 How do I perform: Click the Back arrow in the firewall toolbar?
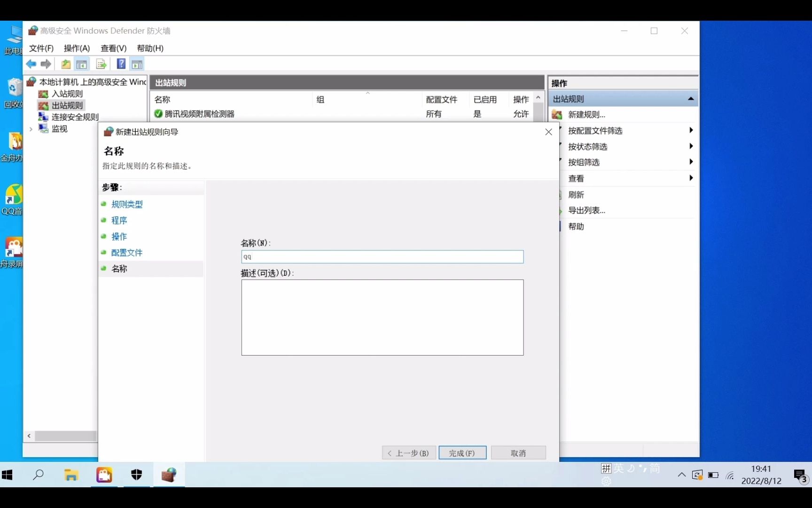click(31, 64)
